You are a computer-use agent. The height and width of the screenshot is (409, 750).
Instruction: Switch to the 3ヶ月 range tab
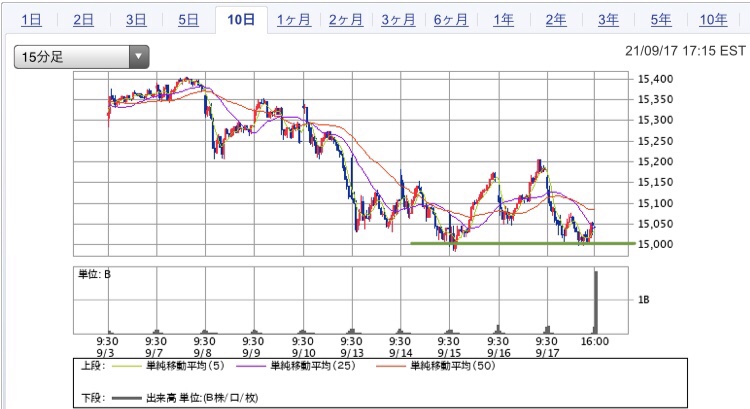coord(398,20)
